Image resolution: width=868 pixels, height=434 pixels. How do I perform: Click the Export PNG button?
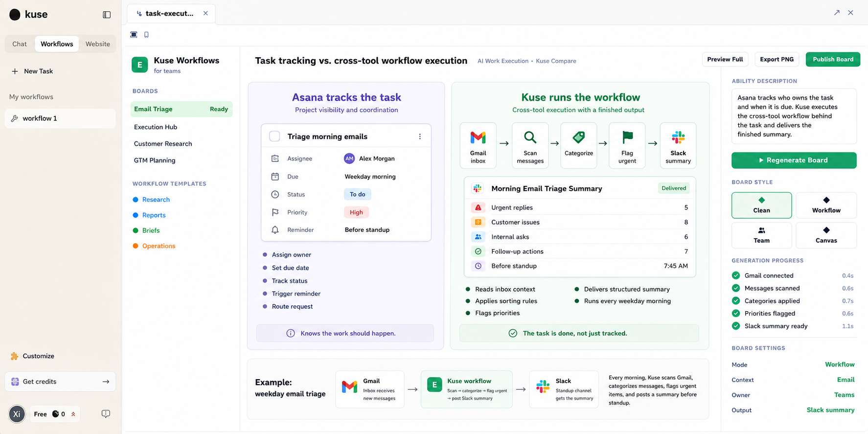[x=777, y=59]
